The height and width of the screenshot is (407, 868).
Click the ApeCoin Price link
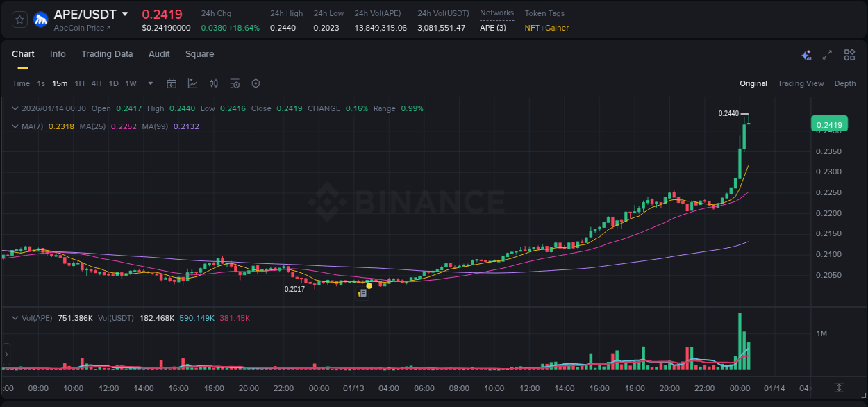click(80, 28)
